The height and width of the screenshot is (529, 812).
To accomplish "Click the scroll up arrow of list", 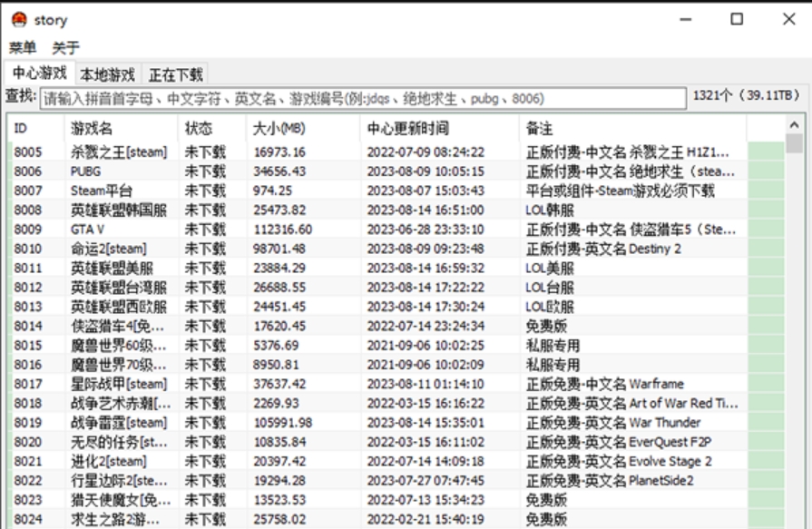I will (x=795, y=125).
